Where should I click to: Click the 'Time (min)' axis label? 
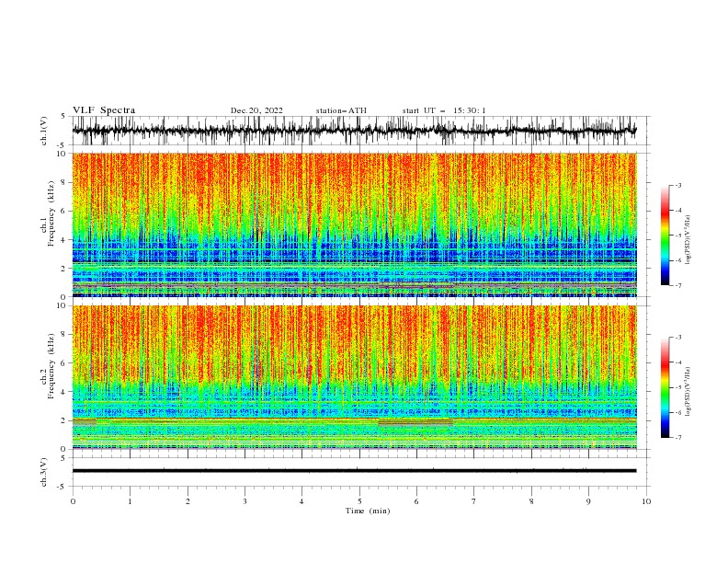[x=368, y=511]
